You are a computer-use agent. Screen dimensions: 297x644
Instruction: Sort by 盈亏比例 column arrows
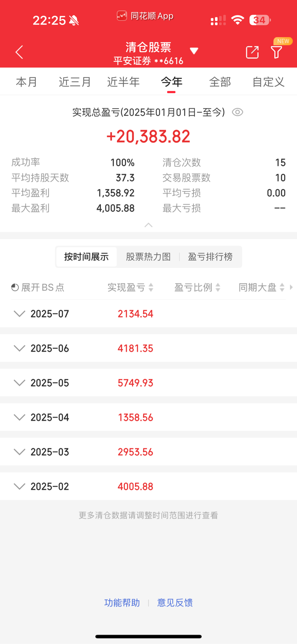pos(218,287)
